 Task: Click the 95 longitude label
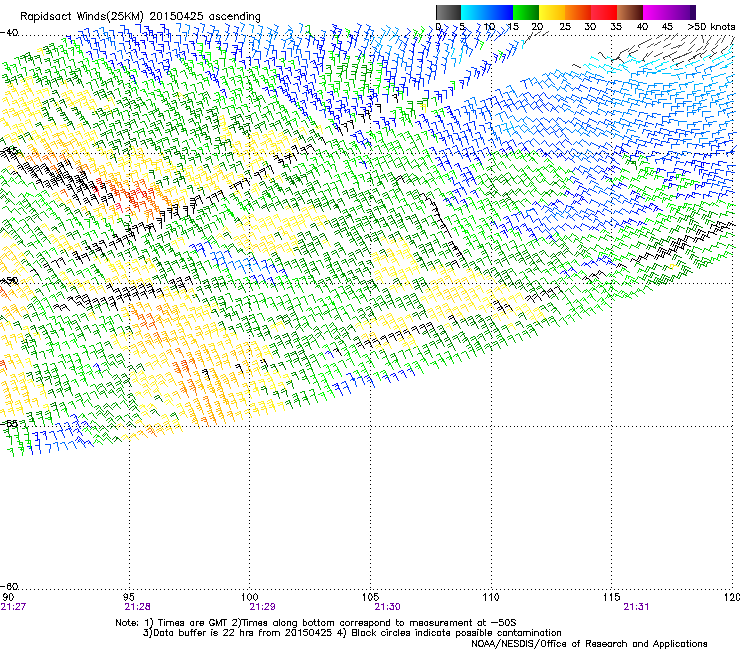pyautogui.click(x=129, y=597)
